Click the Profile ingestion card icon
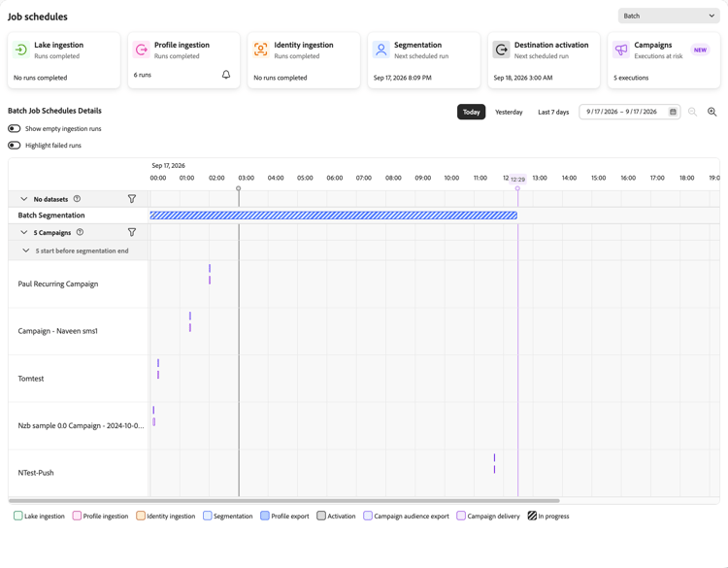The height and width of the screenshot is (568, 728). pyautogui.click(x=141, y=50)
